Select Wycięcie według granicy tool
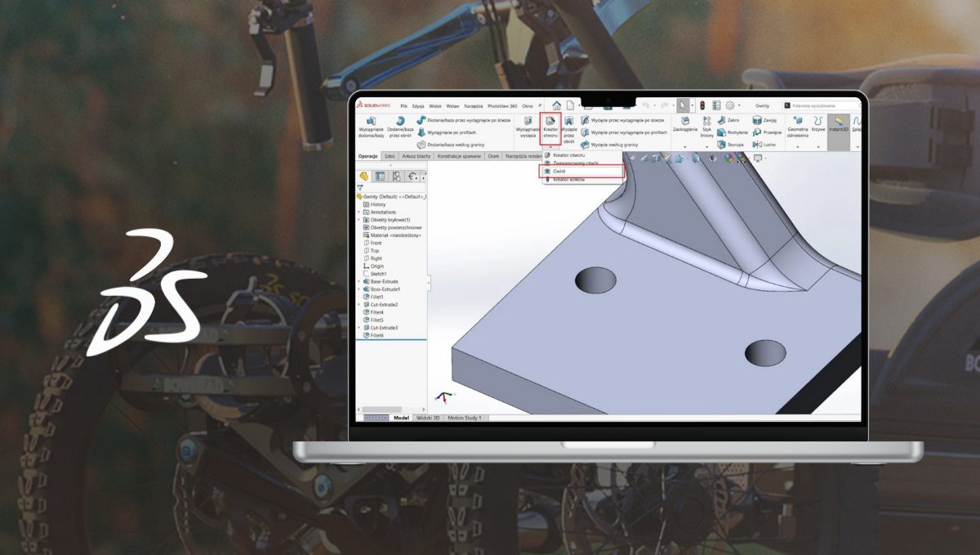Screen dimensions: 980x555 (609, 145)
